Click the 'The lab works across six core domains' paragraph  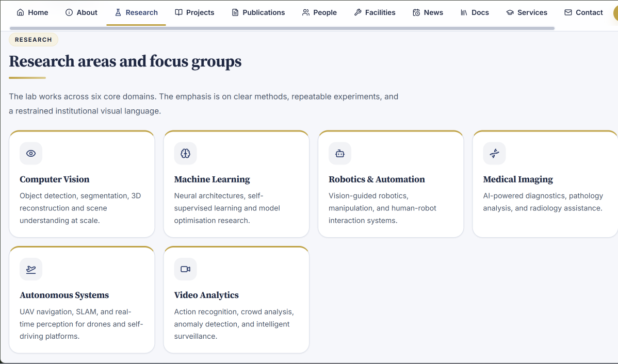[204, 104]
